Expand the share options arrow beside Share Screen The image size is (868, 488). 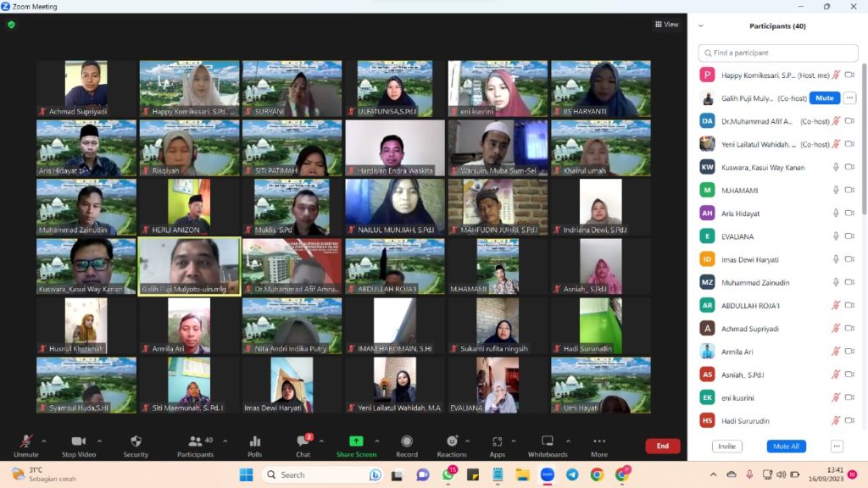pyautogui.click(x=377, y=441)
